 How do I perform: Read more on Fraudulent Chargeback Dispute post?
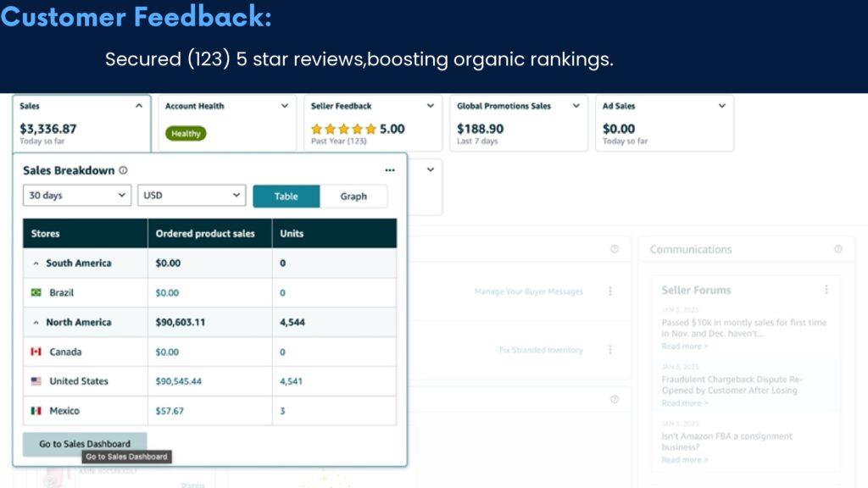(x=685, y=402)
